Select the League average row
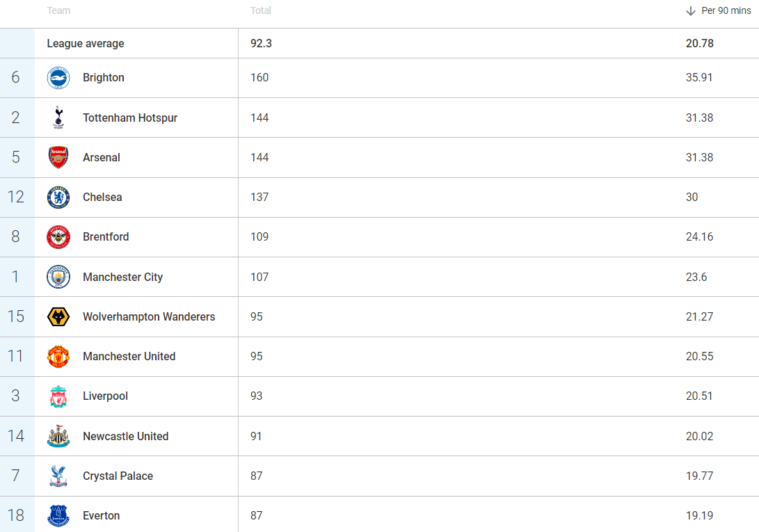Image resolution: width=759 pixels, height=532 pixels. (x=86, y=43)
